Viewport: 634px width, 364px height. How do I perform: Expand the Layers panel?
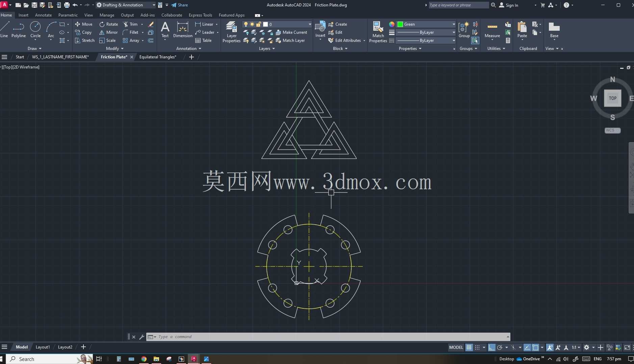point(267,49)
